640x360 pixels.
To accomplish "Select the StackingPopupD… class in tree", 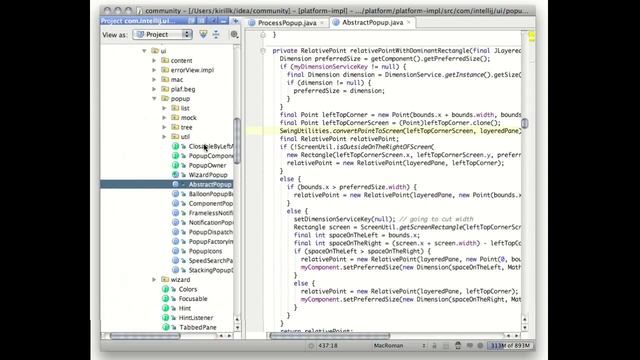I will pos(211,270).
